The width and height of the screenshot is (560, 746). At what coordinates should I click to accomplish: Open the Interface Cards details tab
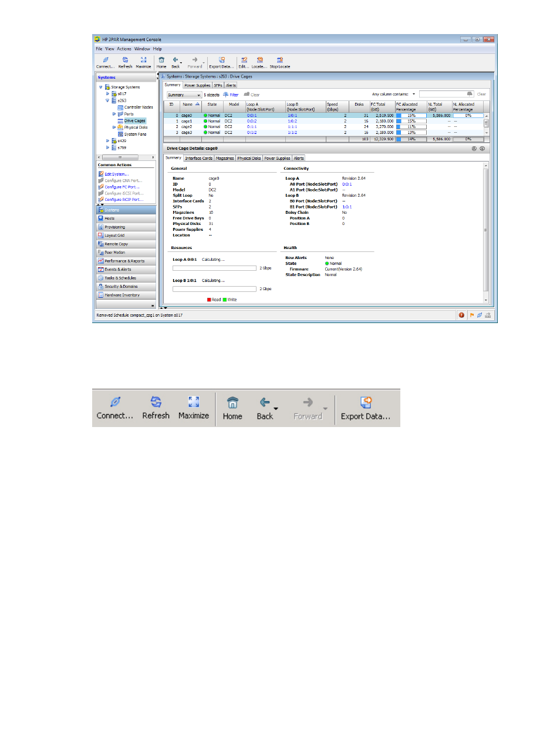pos(198,158)
